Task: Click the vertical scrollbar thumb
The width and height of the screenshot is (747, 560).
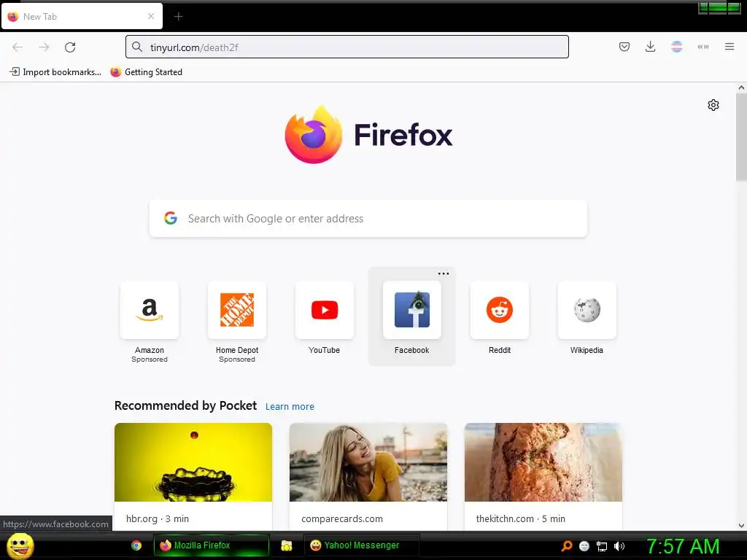Action: point(741,137)
